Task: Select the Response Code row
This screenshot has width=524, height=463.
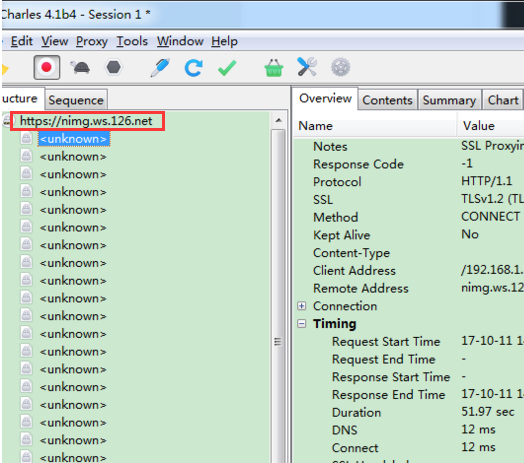Action: 409,164
